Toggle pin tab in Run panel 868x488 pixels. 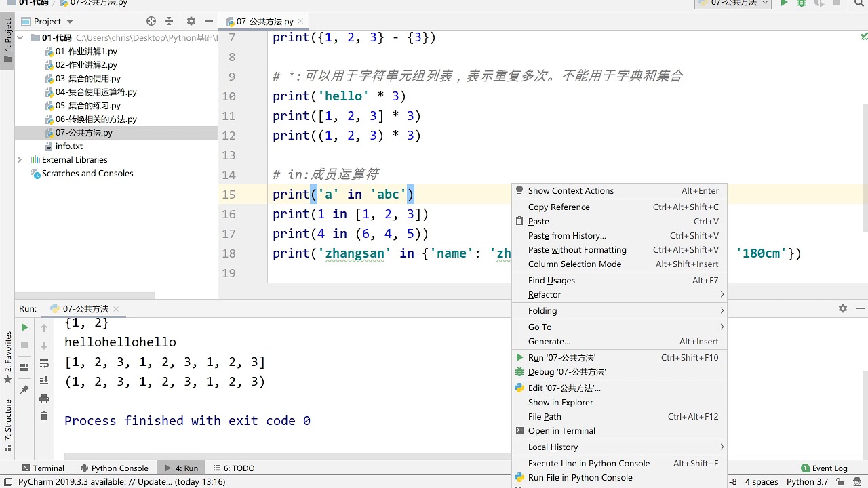click(x=25, y=390)
